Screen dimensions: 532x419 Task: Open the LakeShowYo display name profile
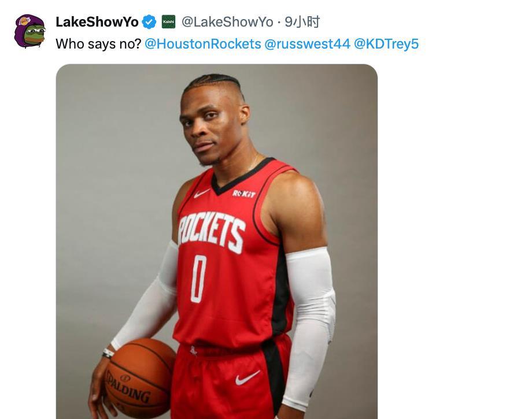(97, 22)
